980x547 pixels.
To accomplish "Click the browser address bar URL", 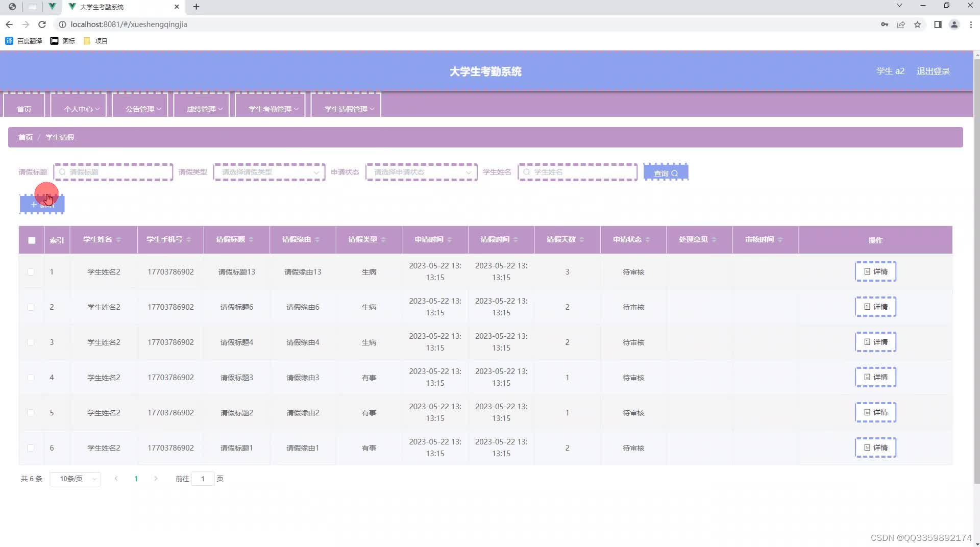I will [129, 24].
